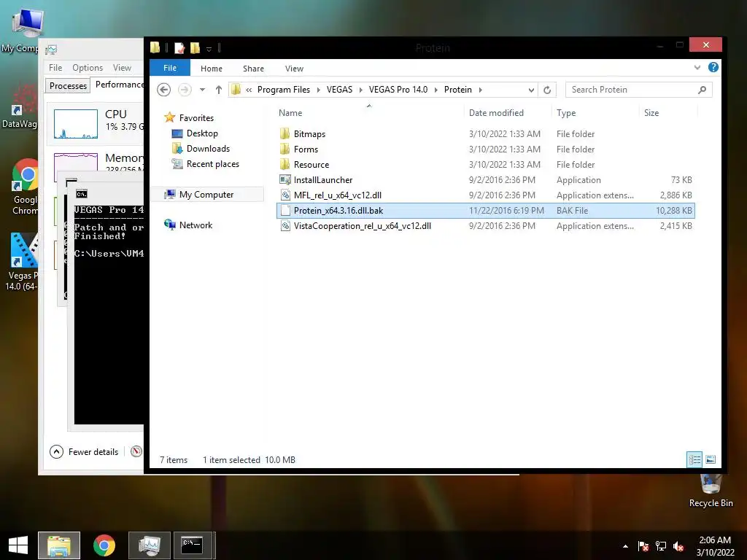Open Resource Monitor icon in Task Manager
This screenshot has width=747, height=560.
[x=136, y=451]
